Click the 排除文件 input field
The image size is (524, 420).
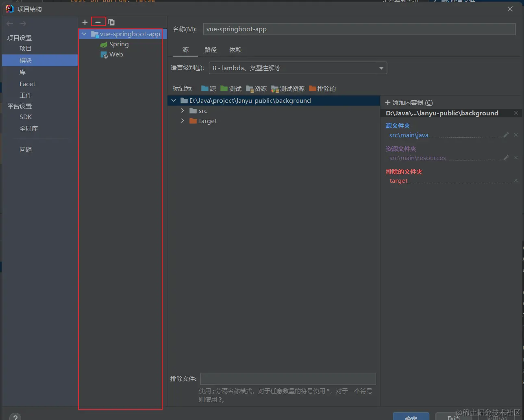point(288,379)
